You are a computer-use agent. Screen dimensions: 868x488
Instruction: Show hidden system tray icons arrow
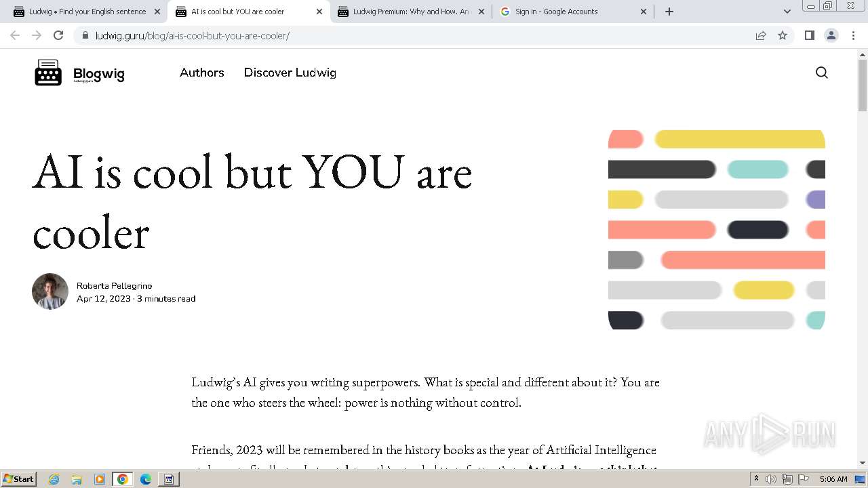coord(756,479)
